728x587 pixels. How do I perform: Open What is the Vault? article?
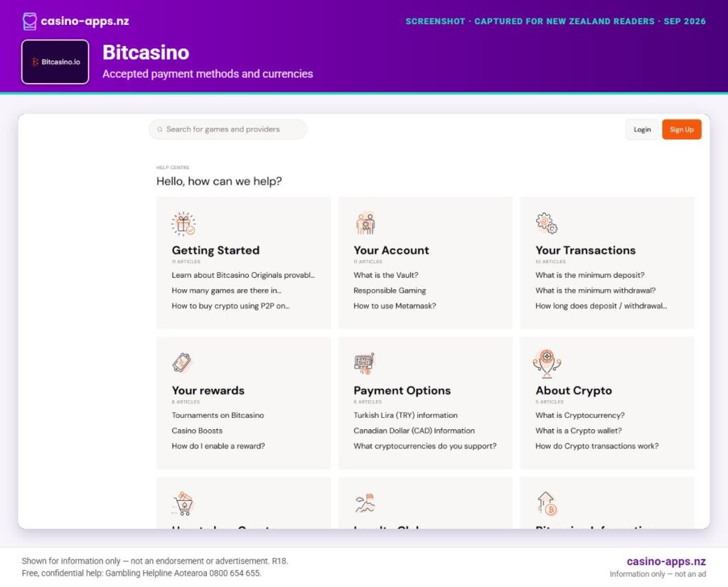pyautogui.click(x=386, y=275)
